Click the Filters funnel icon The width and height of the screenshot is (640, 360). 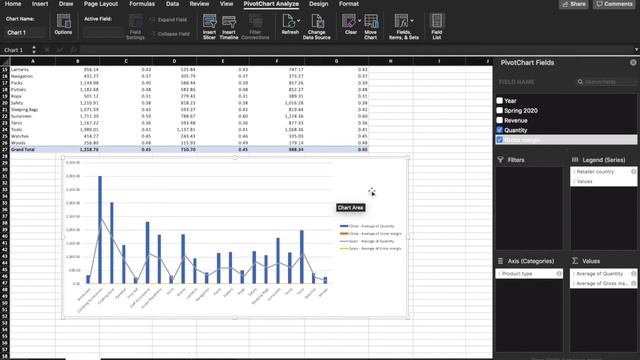500,160
